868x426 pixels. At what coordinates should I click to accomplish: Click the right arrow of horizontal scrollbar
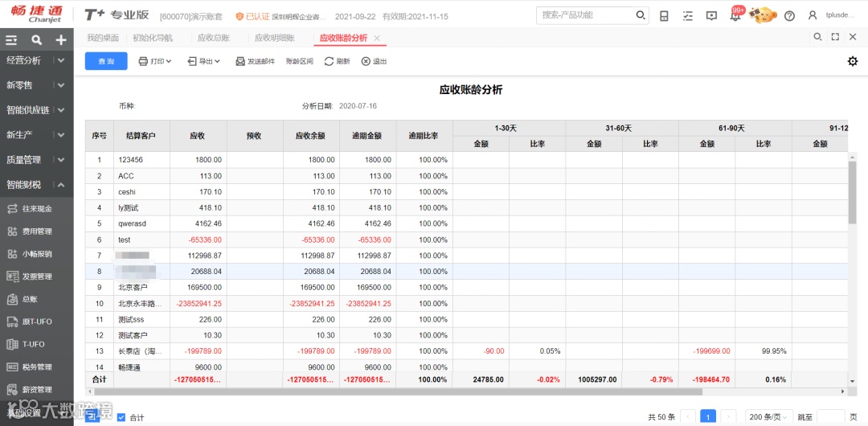(843, 391)
